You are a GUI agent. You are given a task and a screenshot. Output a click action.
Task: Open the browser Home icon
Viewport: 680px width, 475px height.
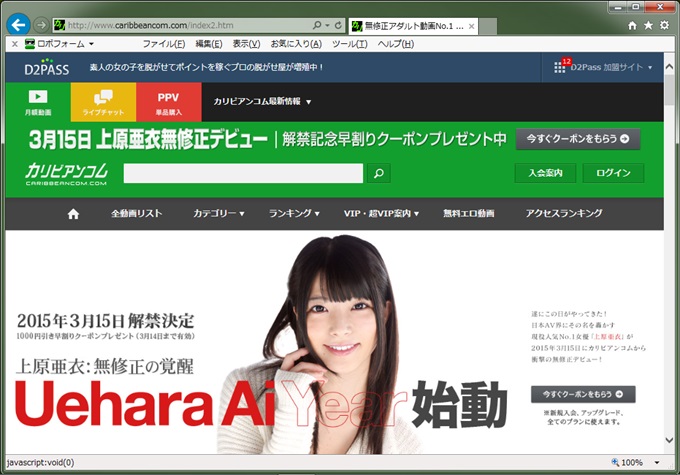point(632,26)
